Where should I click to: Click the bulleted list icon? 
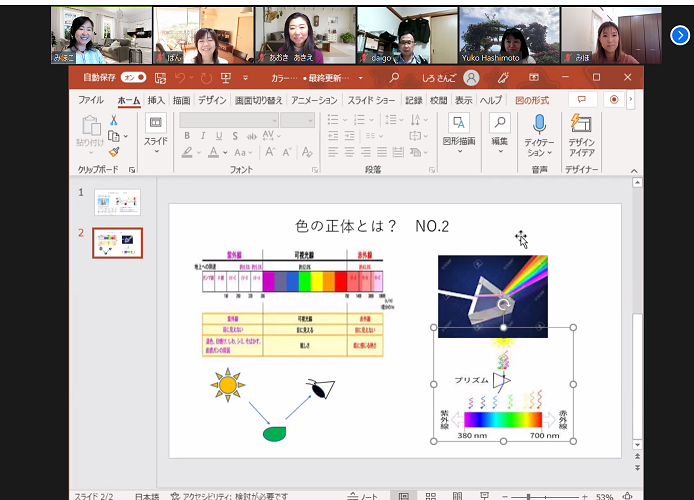click(x=333, y=119)
